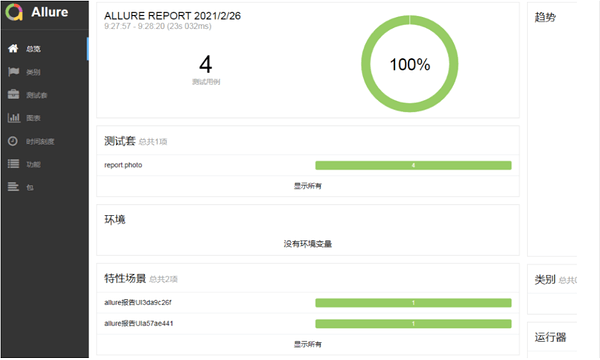
Task: Select the 时间刻度 sidebar menu label
Action: tap(40, 142)
